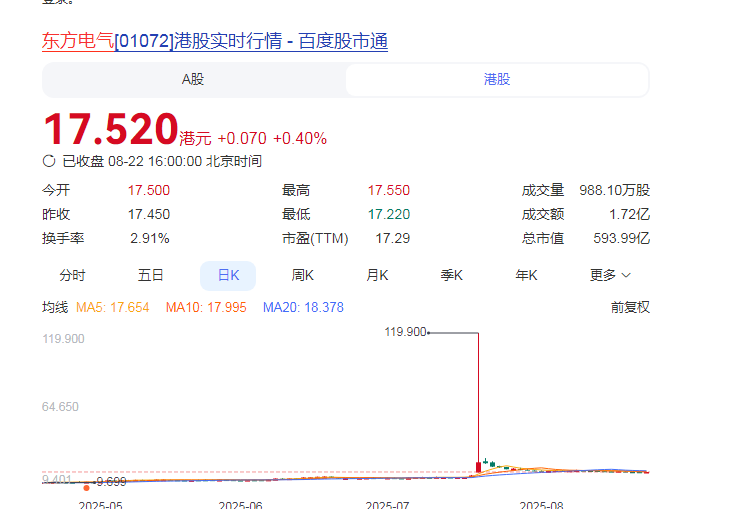Click the 昨收 value 17.450
734x509 pixels.
149,214
